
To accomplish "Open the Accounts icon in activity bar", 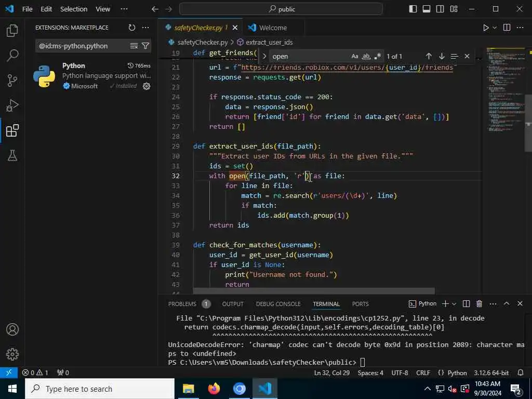I will pos(12,329).
